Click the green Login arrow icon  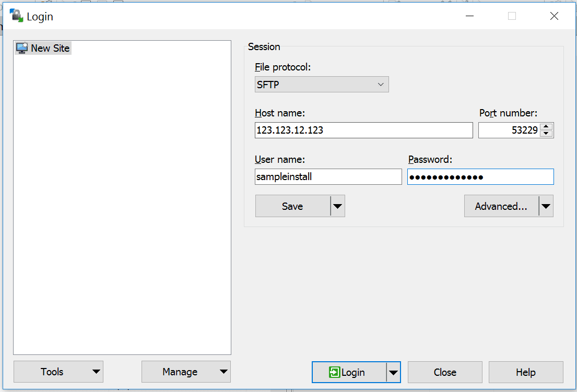[335, 372]
